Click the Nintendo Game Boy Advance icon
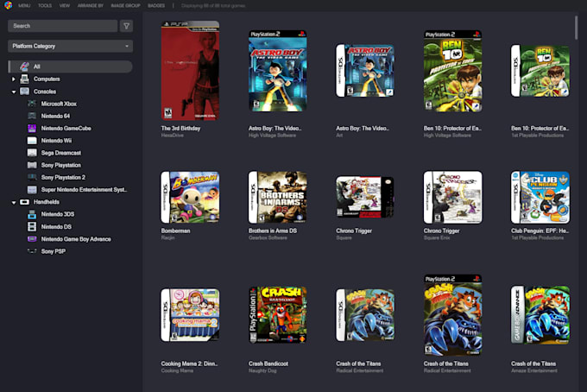Image resolution: width=587 pixels, height=392 pixels. [x=32, y=239]
